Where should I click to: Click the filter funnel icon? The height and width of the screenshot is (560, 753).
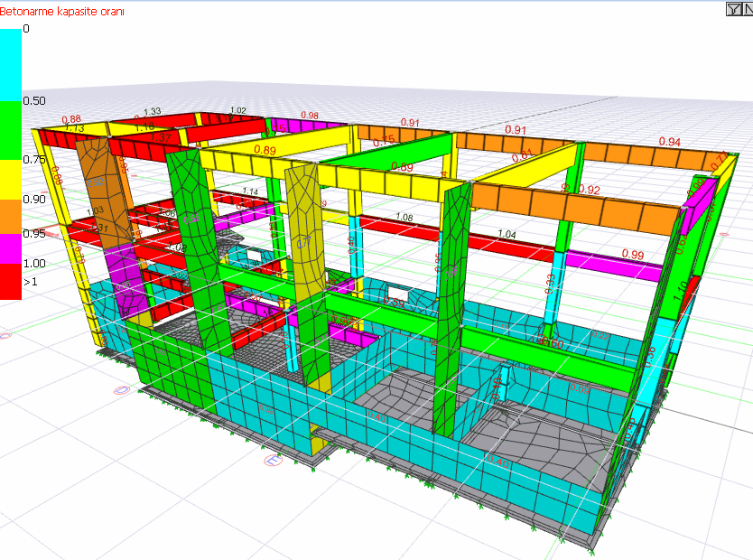734,8
